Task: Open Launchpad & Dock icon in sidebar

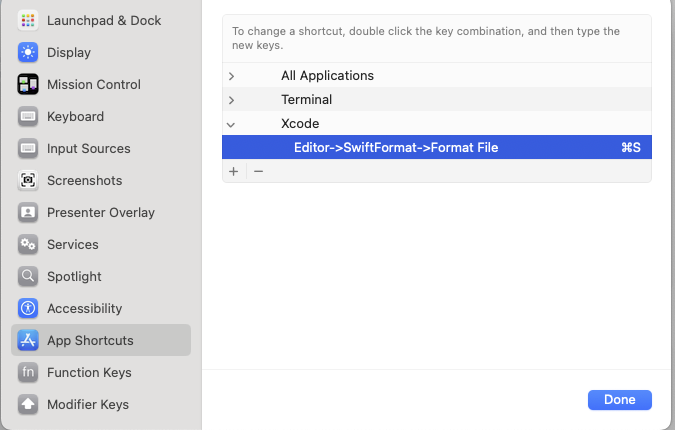Action: pyautogui.click(x=28, y=20)
